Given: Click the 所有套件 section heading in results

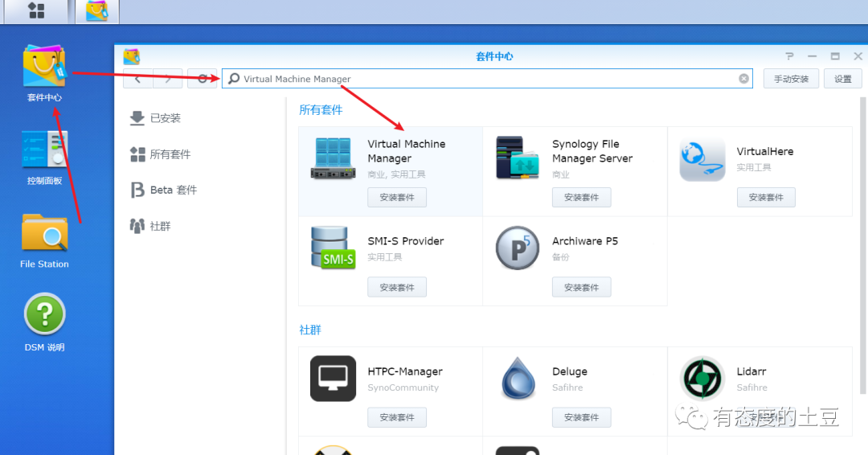Looking at the screenshot, I should 321,109.
